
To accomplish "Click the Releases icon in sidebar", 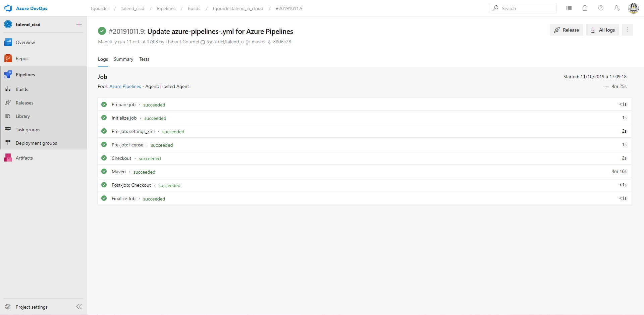I will [x=8, y=103].
